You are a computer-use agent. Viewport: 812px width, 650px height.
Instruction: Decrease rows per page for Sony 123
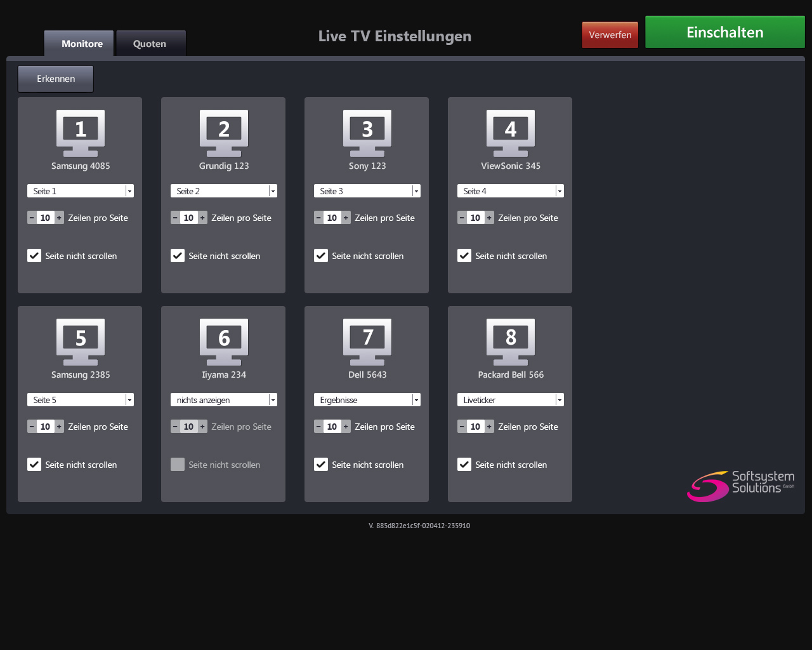[318, 218]
